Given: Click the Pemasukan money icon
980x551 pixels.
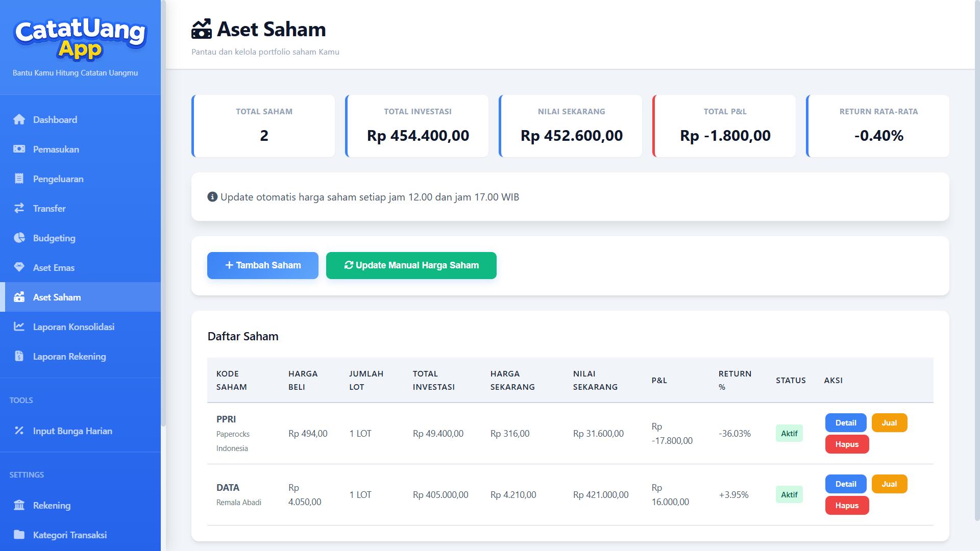Looking at the screenshot, I should tap(19, 149).
